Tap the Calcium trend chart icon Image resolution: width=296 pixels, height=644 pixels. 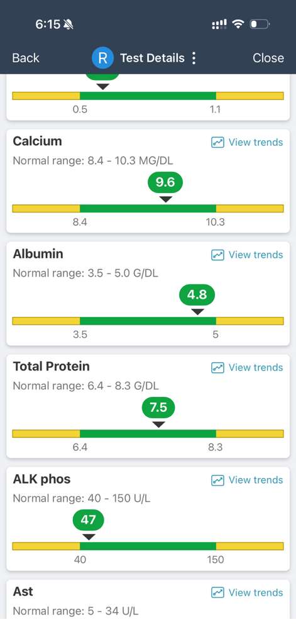(217, 143)
